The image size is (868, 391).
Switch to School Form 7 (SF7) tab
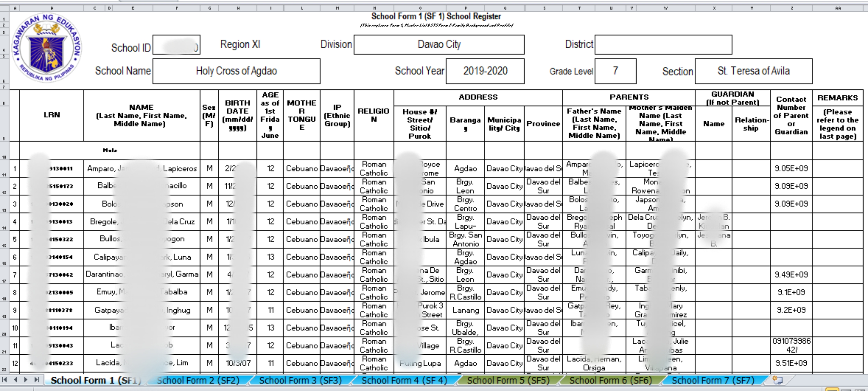tap(713, 380)
